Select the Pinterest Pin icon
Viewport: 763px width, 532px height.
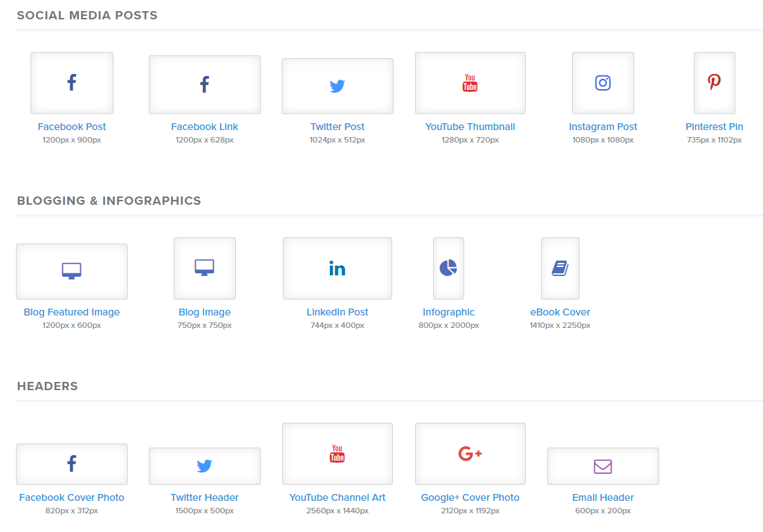click(714, 83)
